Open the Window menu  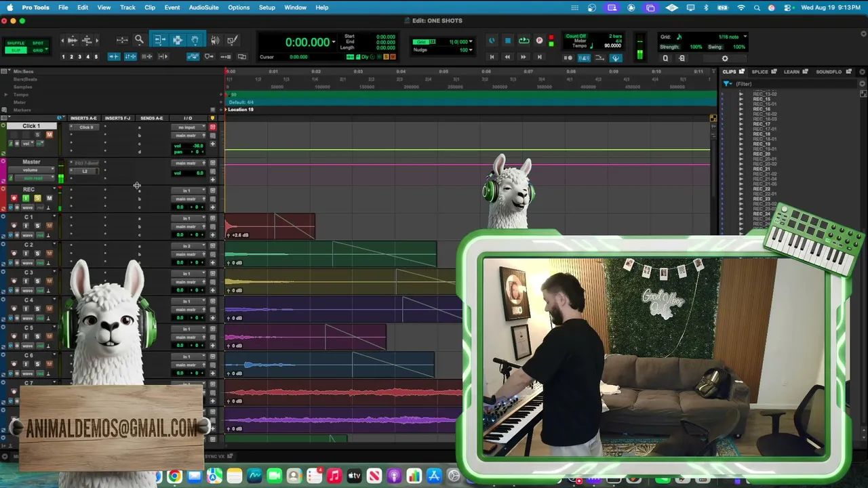(x=295, y=7)
